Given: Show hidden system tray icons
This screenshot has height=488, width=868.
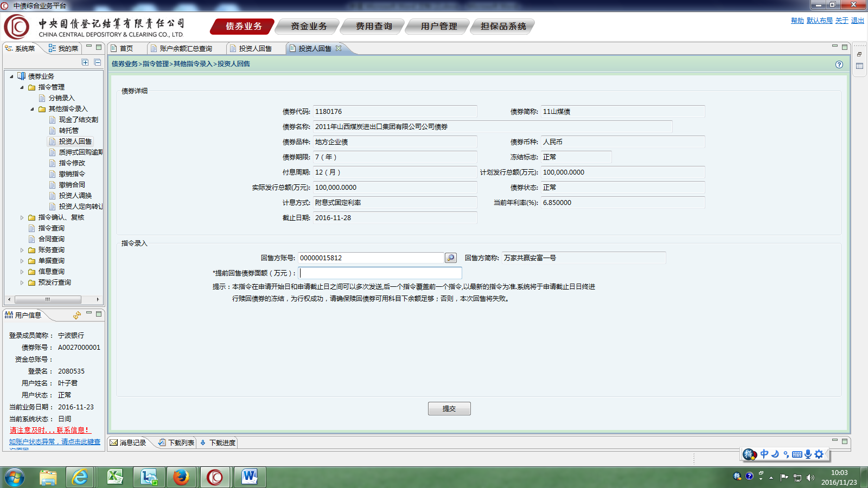Looking at the screenshot, I should pyautogui.click(x=771, y=478).
